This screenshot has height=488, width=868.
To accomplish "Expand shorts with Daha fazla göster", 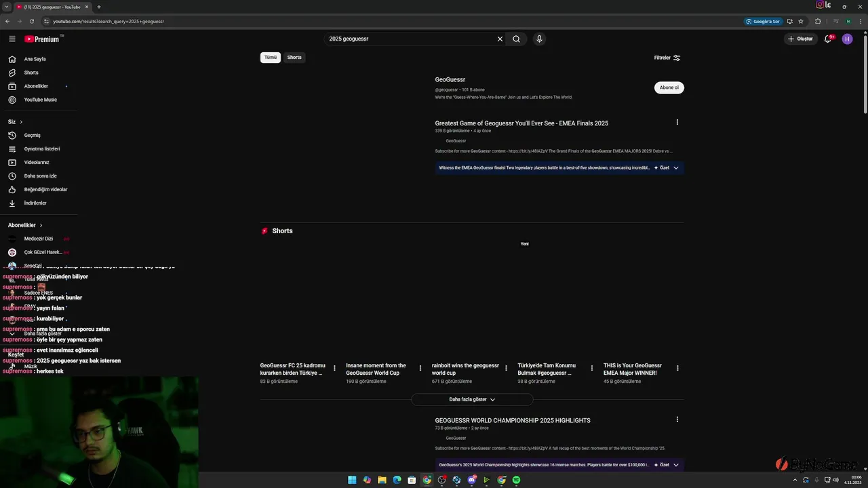I will point(472,399).
